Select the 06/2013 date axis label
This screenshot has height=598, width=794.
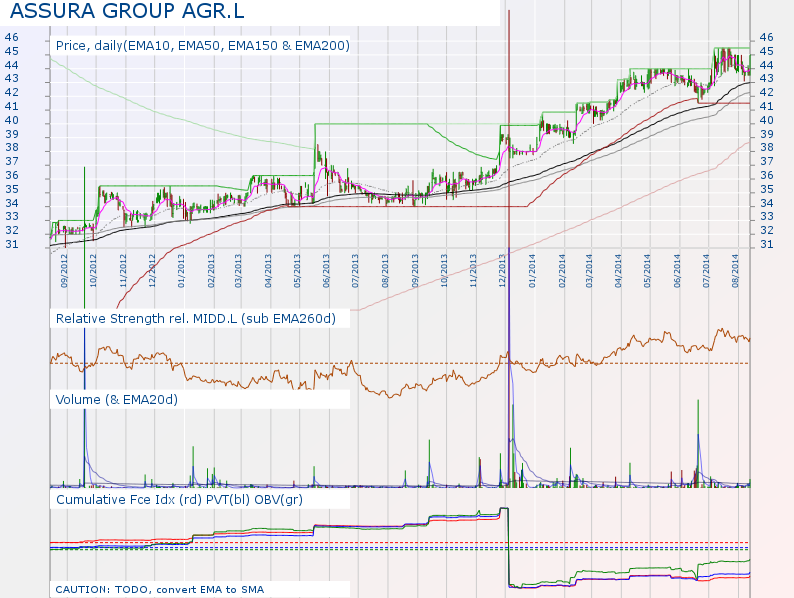[x=326, y=271]
